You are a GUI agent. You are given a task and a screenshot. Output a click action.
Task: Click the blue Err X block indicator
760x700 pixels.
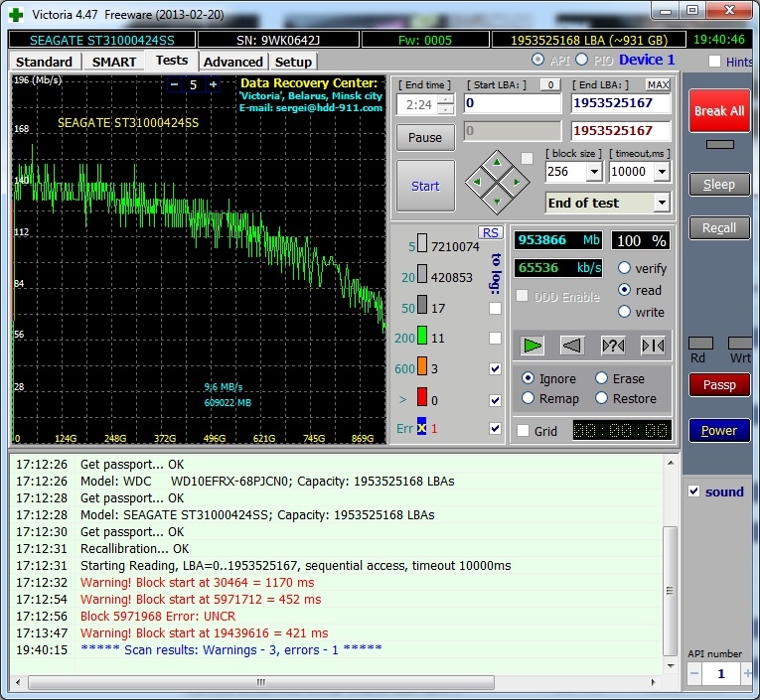click(421, 426)
